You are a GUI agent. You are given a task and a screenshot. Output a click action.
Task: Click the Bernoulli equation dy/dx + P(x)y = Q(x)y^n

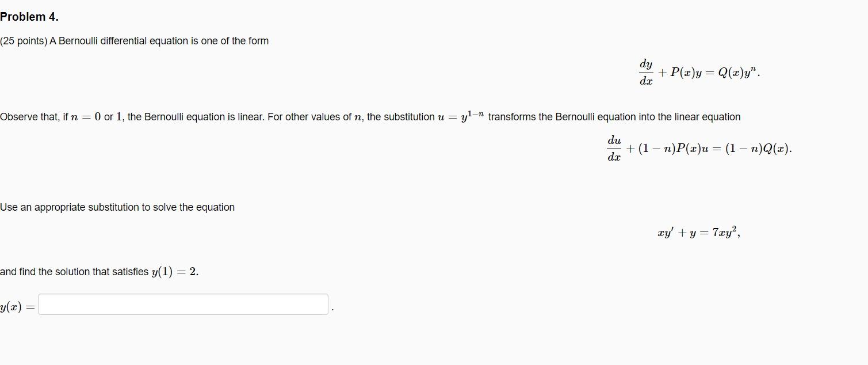699,72
